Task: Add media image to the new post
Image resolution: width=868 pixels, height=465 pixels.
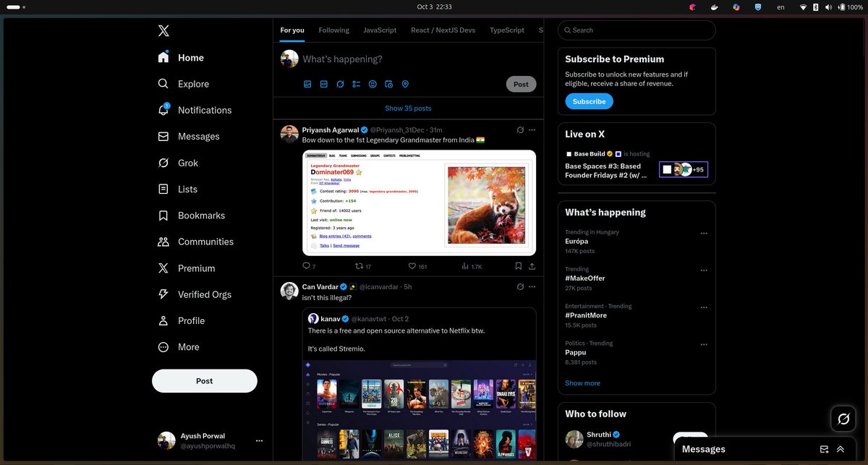Action: [307, 84]
